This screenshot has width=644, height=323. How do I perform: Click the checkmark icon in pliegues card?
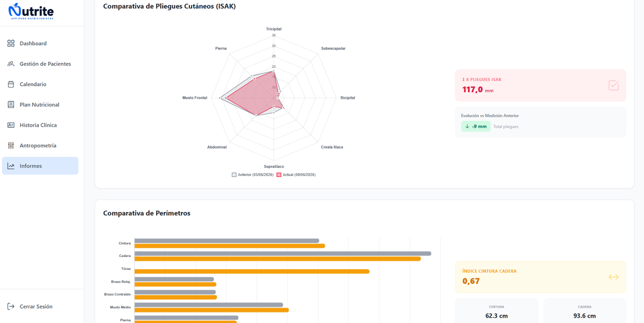pyautogui.click(x=613, y=85)
